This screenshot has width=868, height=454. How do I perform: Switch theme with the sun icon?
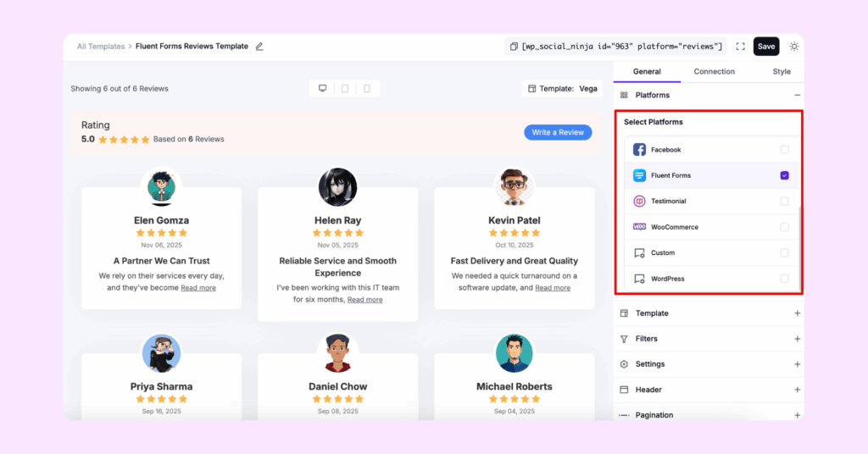[x=793, y=47]
